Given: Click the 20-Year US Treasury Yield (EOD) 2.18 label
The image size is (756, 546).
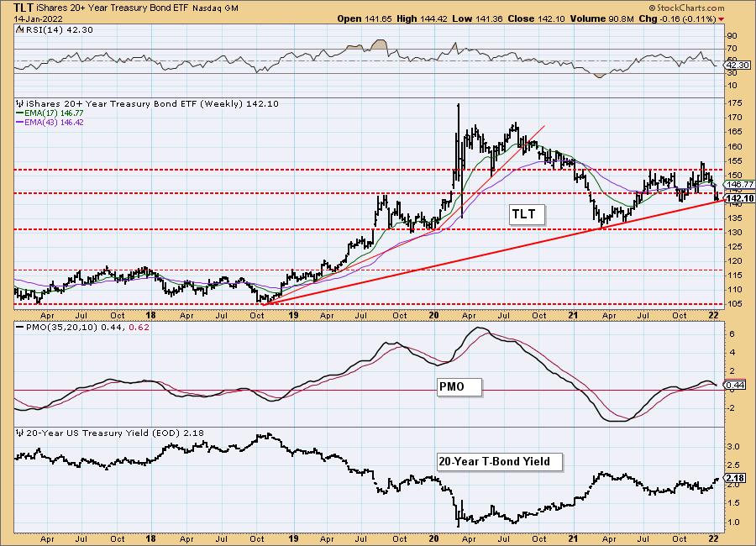Looking at the screenshot, I should coord(115,433).
